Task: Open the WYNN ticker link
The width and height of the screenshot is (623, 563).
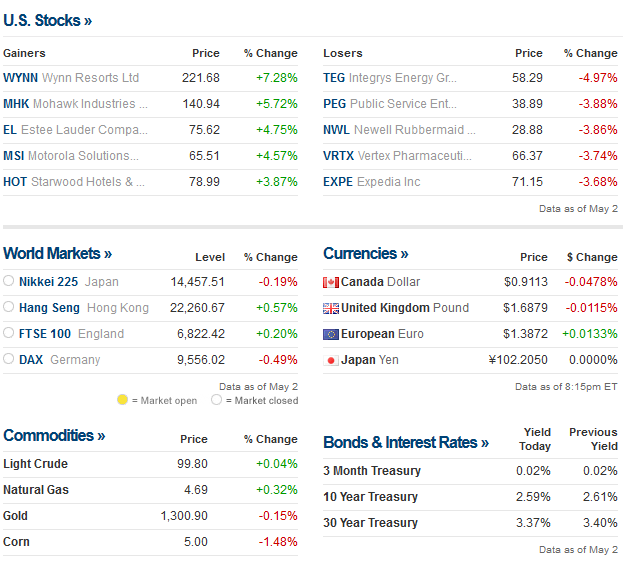Action: point(20,78)
